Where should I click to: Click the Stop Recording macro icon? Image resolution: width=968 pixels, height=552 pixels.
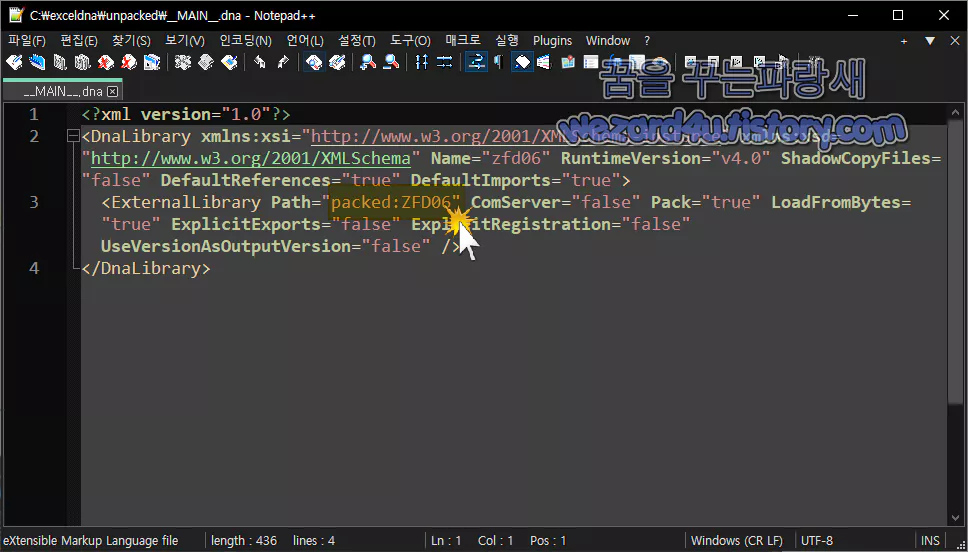pyautogui.click(x=714, y=62)
